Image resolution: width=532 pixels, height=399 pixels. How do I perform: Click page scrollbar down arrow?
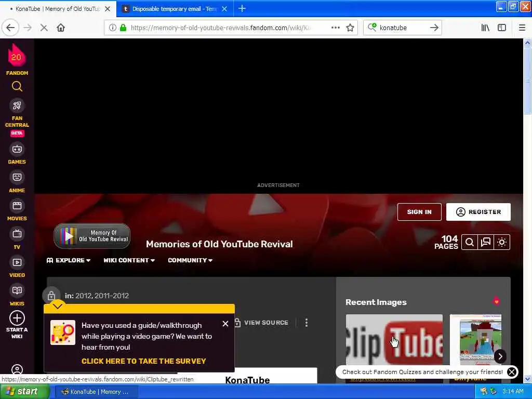click(x=527, y=379)
